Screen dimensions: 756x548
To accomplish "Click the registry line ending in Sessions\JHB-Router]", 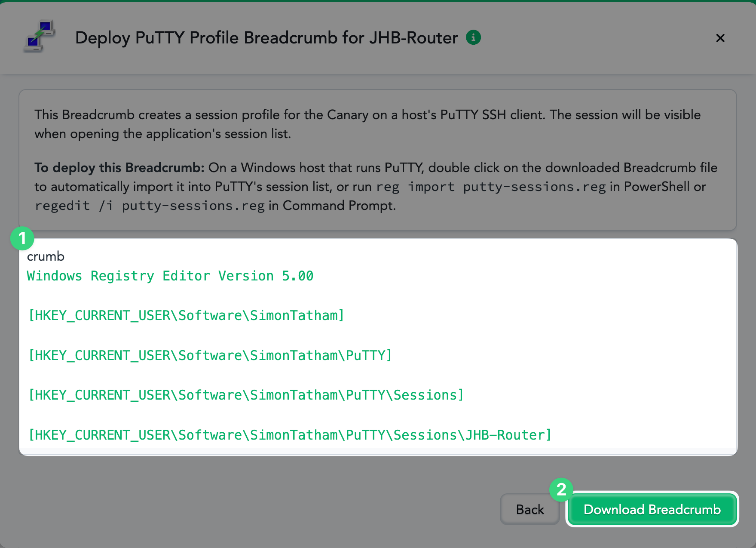I will coord(290,435).
